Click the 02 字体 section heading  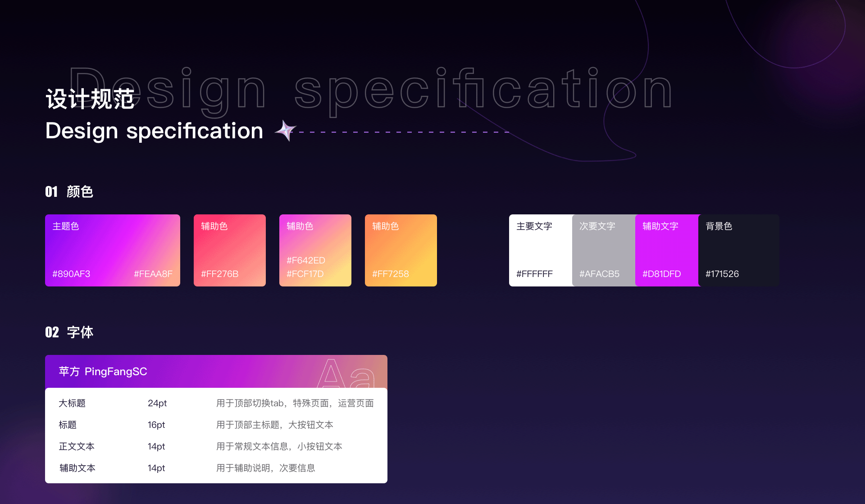pos(69,332)
